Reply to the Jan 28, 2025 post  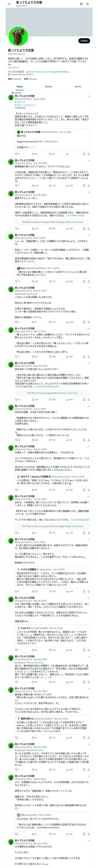tap(16, 228)
